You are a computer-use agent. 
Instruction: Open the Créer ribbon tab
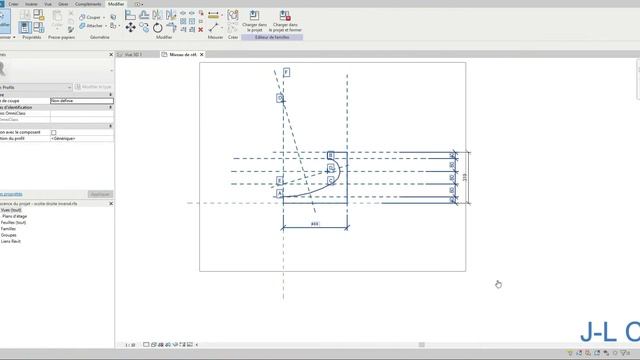[x=13, y=4]
